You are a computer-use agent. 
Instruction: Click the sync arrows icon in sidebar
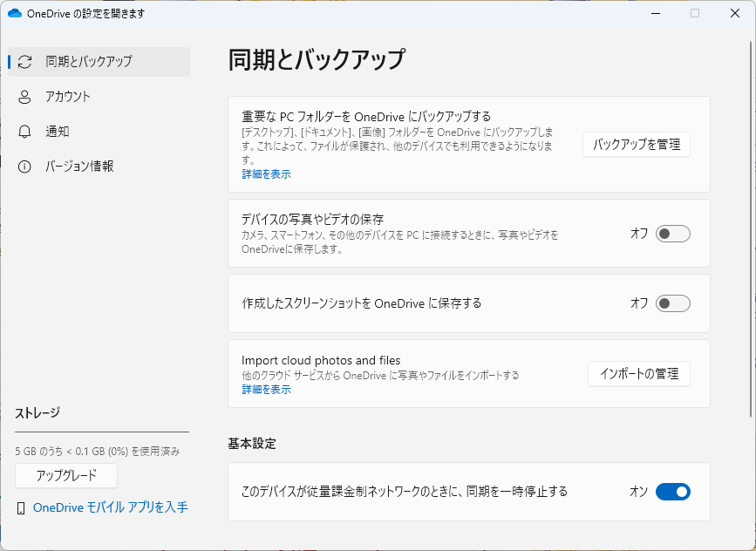24,62
